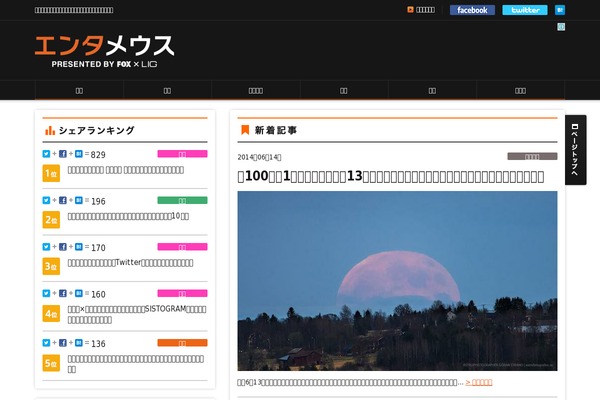Open the ranked article mentioning SISTOGRAM
Image resolution: width=600 pixels, height=400 pixels.
[137, 314]
